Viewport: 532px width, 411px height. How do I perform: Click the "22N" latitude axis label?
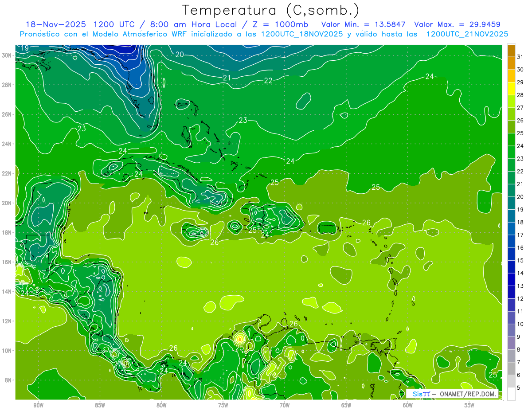click(x=7, y=173)
